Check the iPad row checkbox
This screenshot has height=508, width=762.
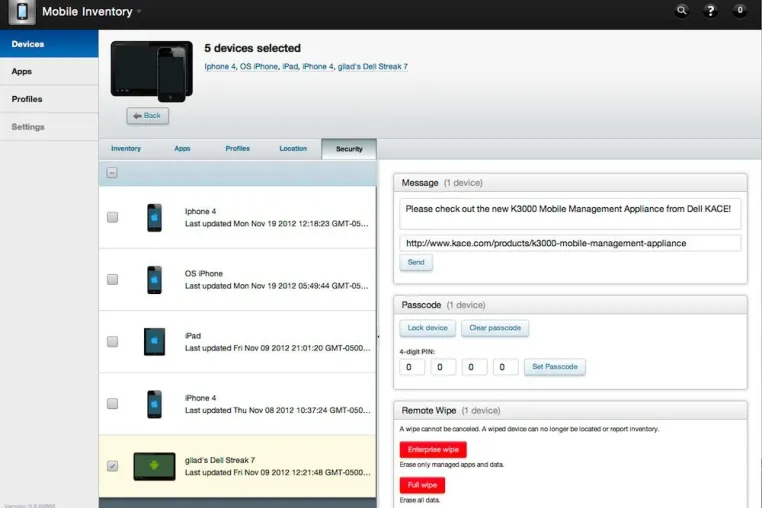coord(112,341)
